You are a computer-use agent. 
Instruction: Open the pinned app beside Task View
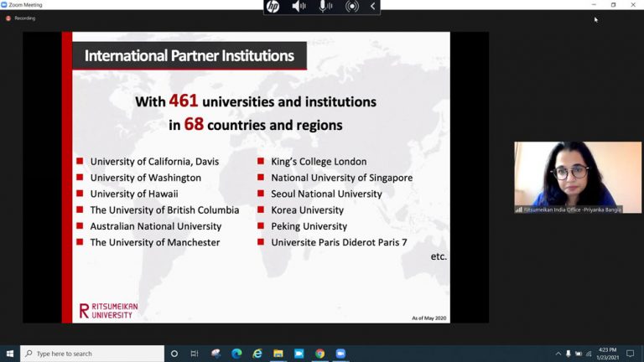pyautogui.click(x=216, y=354)
